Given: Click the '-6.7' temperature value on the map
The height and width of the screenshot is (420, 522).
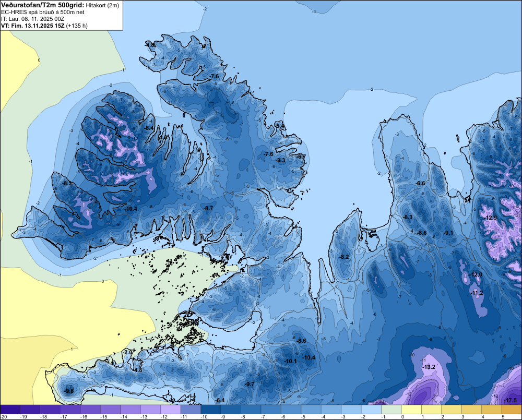Looking at the screenshot, I should [x=301, y=157].
